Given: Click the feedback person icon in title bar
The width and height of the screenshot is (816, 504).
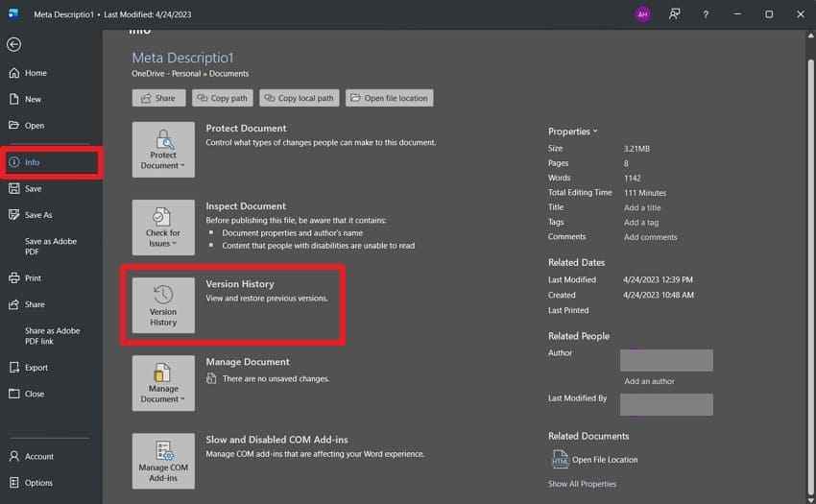Looking at the screenshot, I should (675, 14).
